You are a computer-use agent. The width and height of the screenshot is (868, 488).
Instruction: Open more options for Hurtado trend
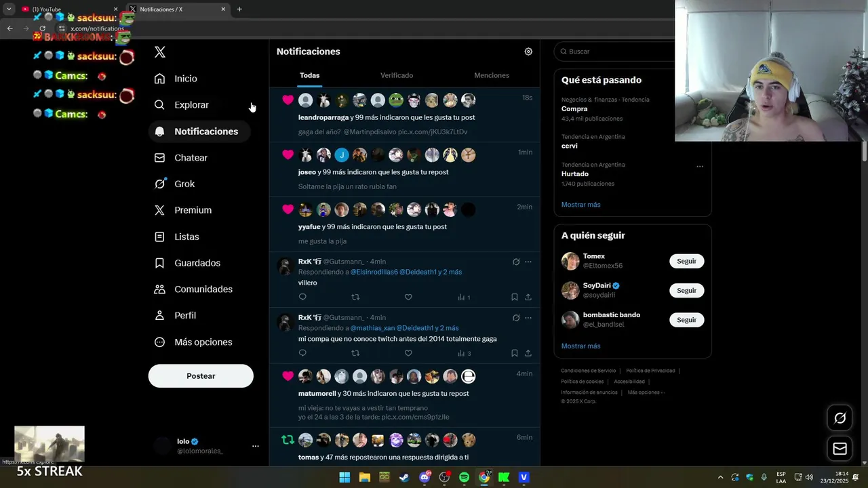700,166
